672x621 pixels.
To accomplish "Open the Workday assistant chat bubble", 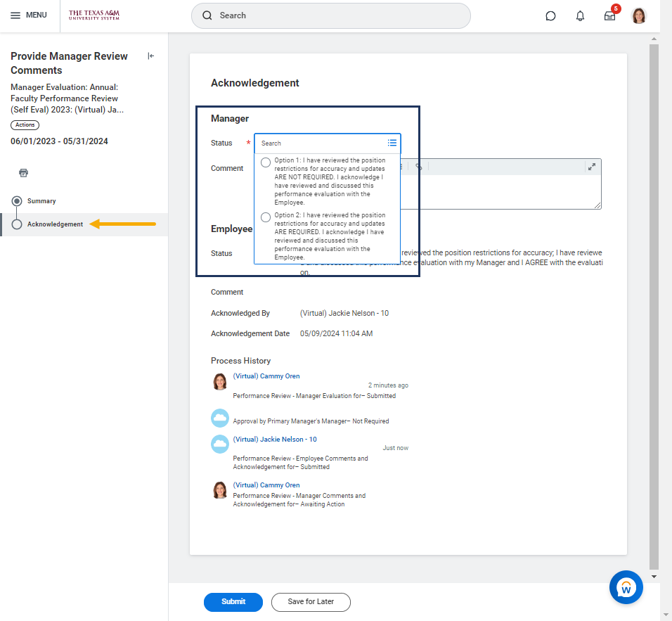I will tap(626, 587).
